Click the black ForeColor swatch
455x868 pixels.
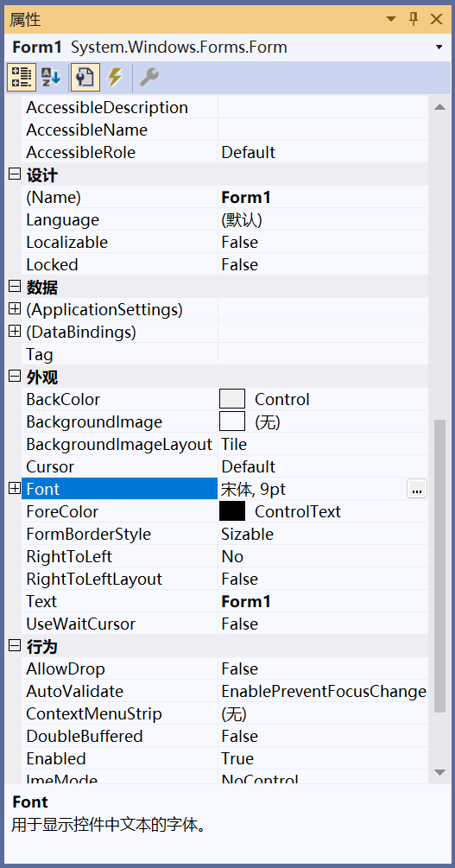point(232,511)
